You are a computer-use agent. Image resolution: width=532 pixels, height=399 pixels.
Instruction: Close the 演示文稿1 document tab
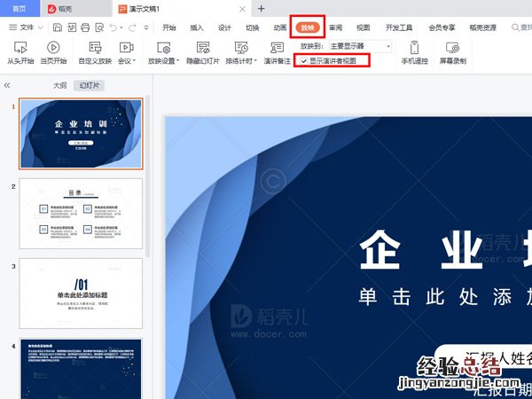[x=243, y=9]
